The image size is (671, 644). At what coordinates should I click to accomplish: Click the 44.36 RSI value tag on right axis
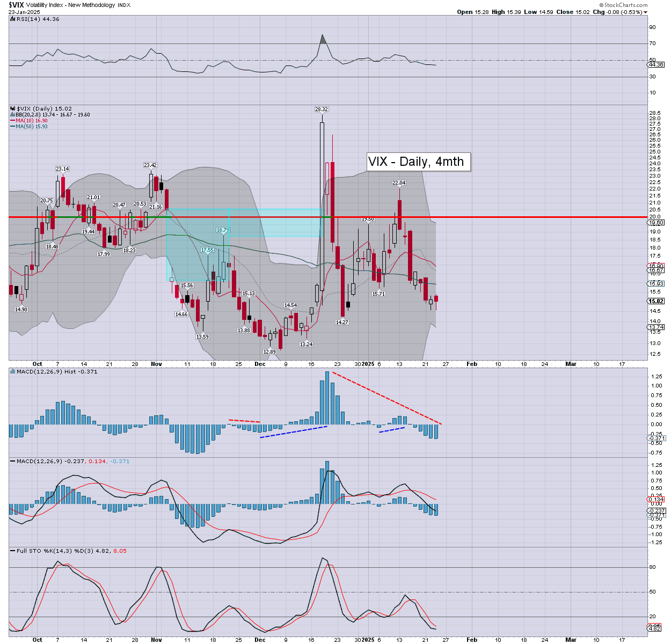click(656, 65)
